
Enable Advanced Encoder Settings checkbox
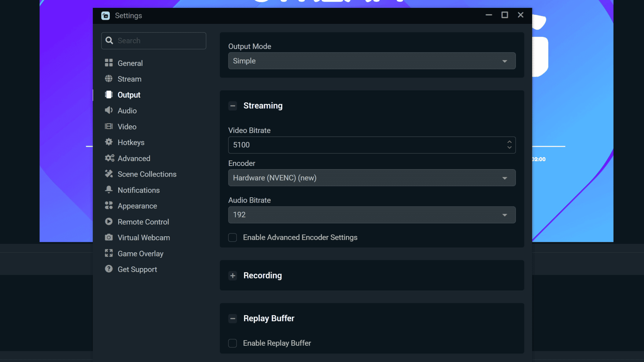coord(232,238)
